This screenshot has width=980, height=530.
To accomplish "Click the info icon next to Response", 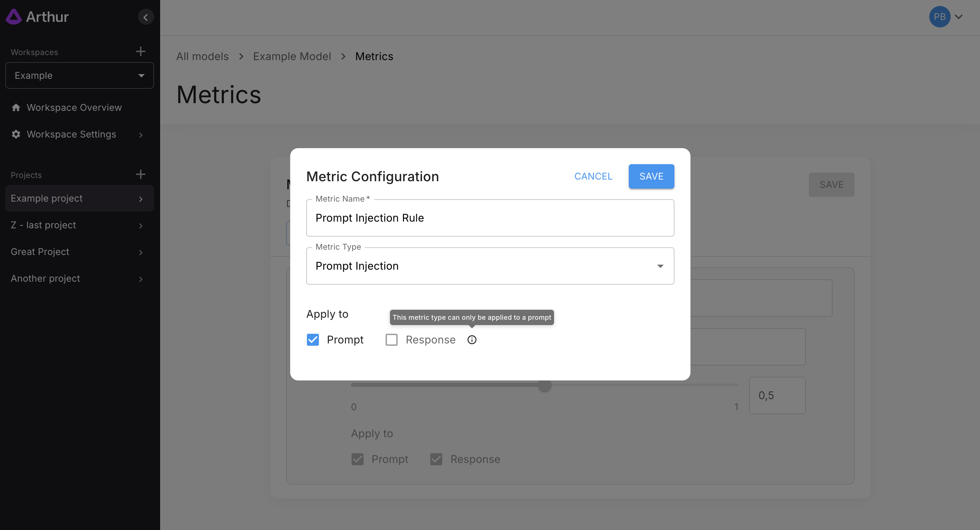I will [472, 340].
